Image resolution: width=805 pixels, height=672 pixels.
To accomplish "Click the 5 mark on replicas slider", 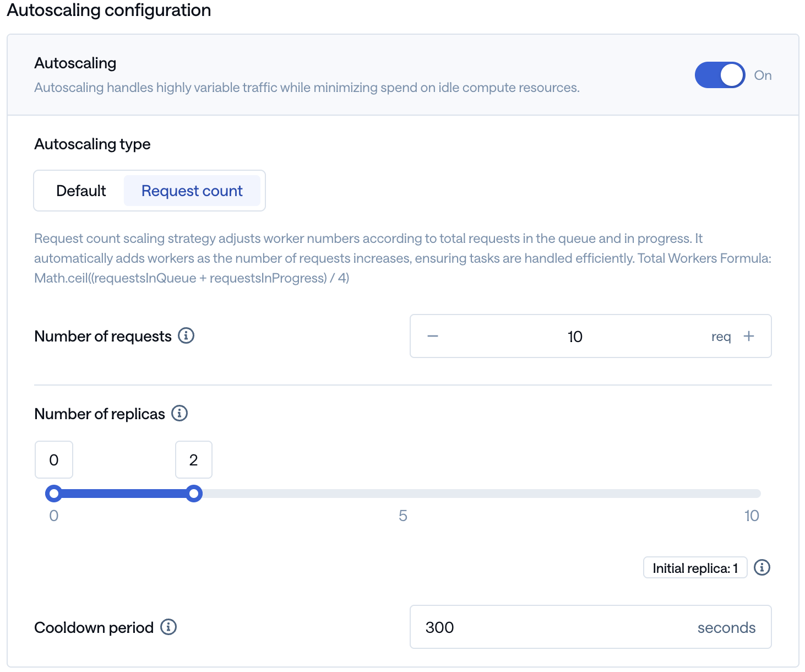I will [x=403, y=516].
